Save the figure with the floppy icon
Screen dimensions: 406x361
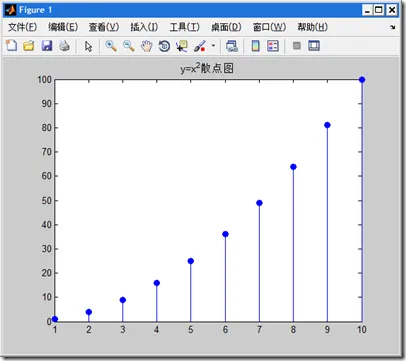[47, 45]
